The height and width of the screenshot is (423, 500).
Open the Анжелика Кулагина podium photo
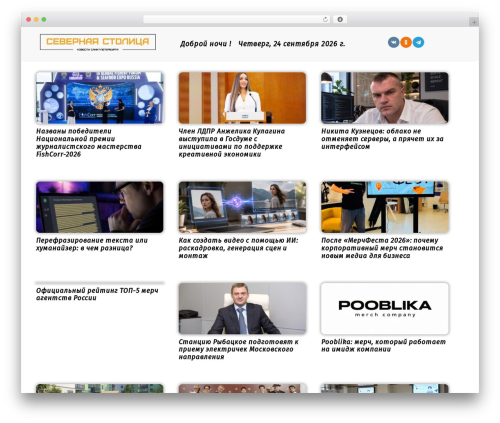[x=242, y=98]
